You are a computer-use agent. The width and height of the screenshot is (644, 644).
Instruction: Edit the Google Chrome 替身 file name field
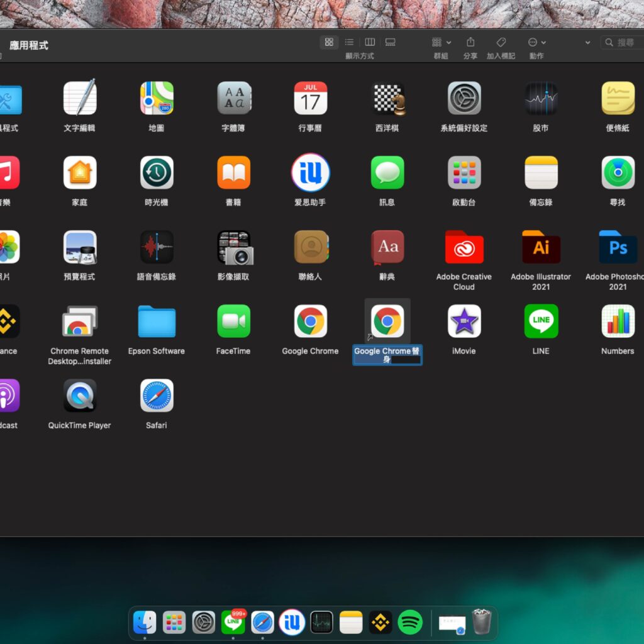387,355
